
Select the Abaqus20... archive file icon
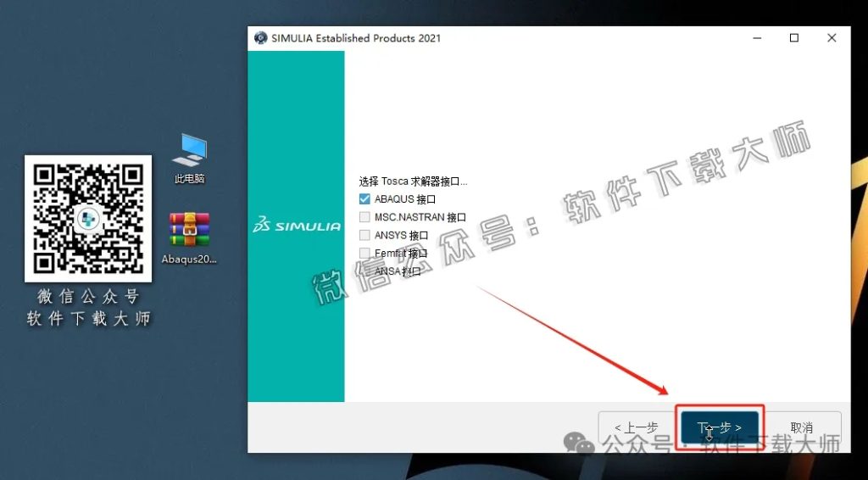point(189,238)
